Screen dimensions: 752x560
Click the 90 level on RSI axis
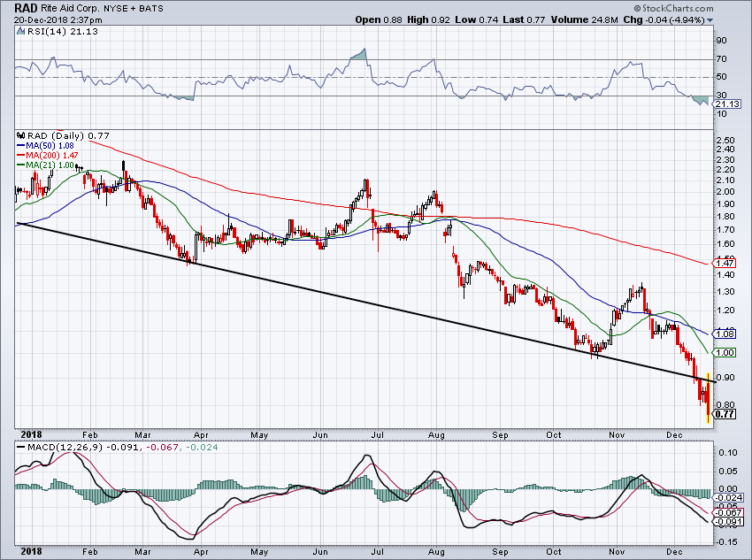(721, 41)
